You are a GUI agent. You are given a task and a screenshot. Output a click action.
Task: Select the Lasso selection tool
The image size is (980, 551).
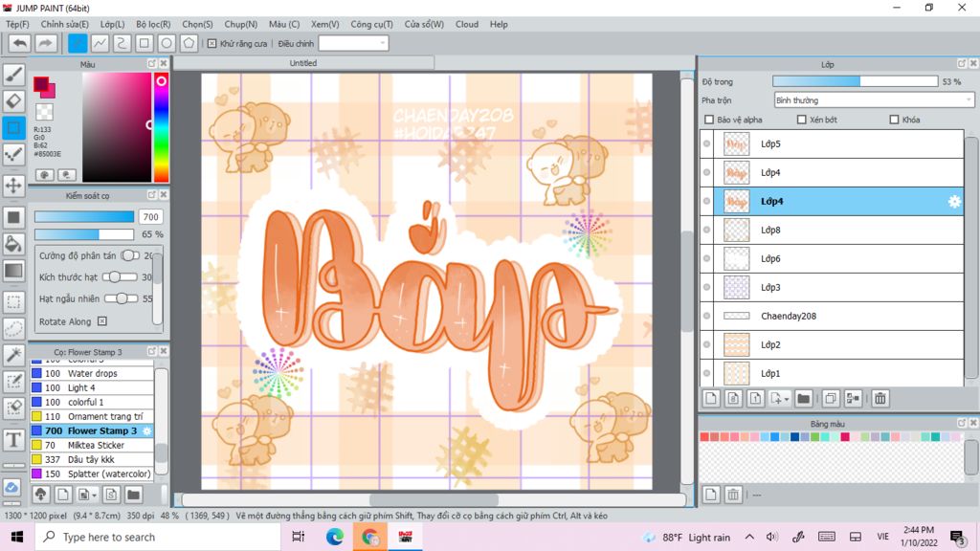13,328
